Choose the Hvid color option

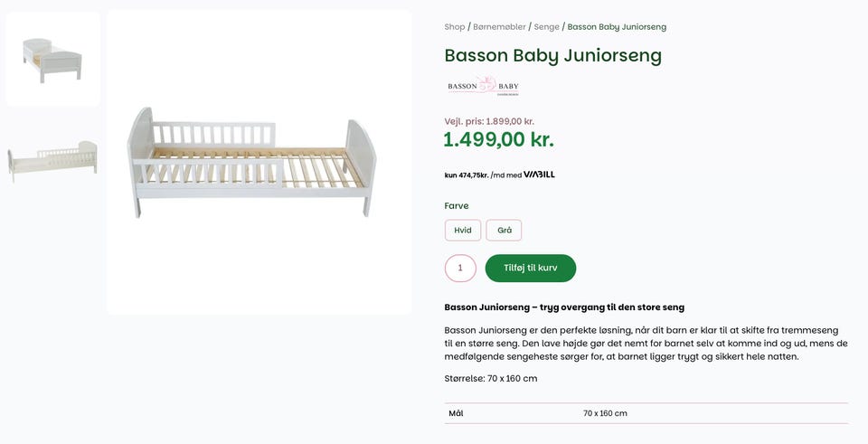pyautogui.click(x=462, y=231)
